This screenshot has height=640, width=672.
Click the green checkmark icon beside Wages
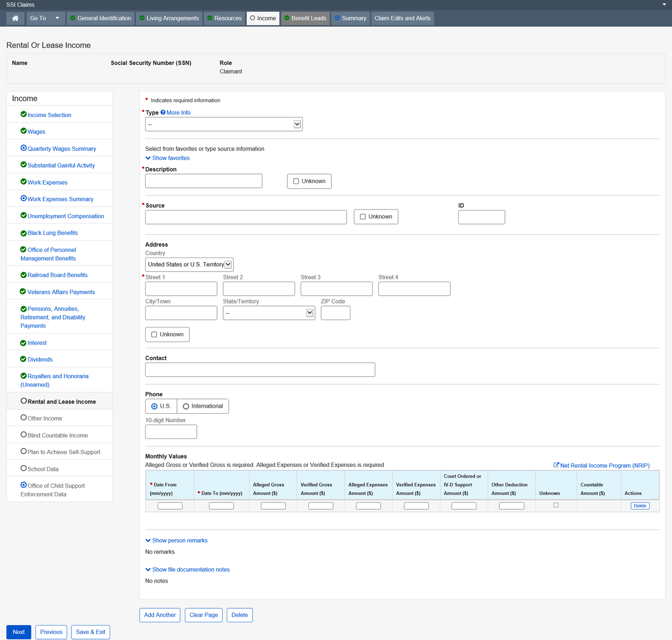click(x=23, y=131)
